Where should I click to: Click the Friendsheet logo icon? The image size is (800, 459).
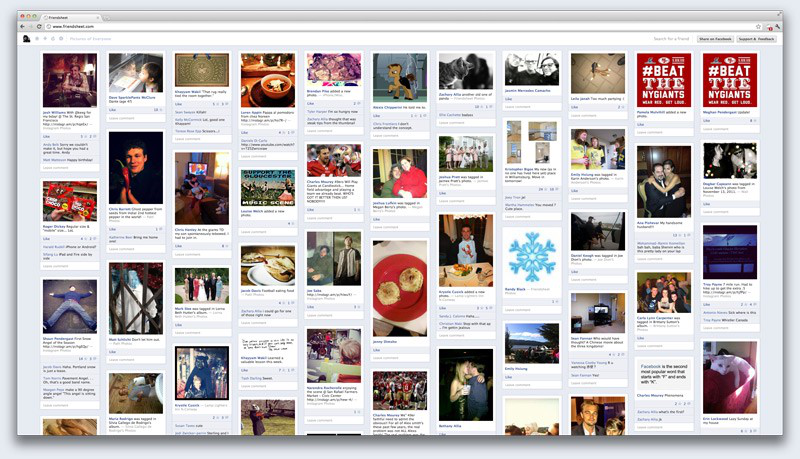pyautogui.click(x=27, y=39)
